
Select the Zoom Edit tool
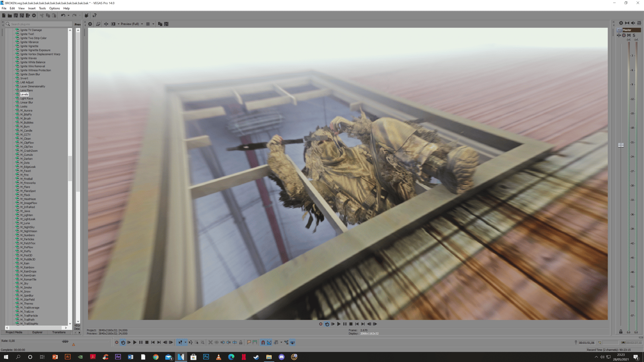[x=203, y=343]
